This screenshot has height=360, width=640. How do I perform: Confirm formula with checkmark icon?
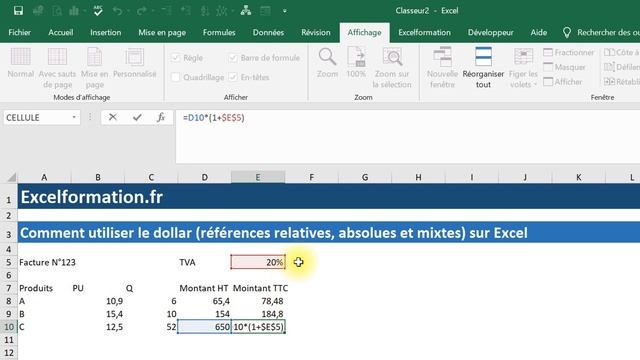137,118
